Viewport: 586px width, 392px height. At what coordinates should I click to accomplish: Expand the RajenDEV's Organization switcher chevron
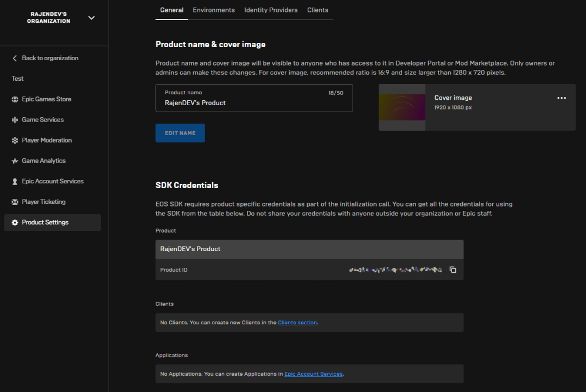click(x=91, y=17)
